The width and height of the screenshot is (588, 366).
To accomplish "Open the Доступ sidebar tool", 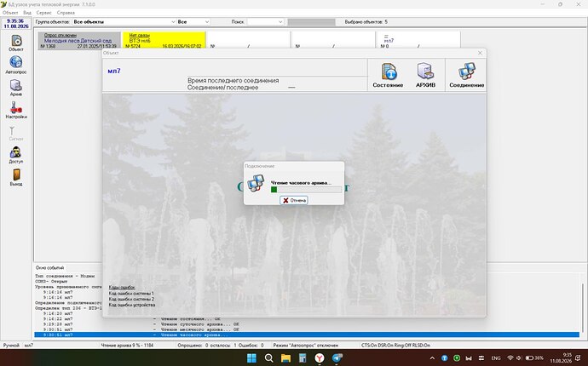I will [x=15, y=155].
